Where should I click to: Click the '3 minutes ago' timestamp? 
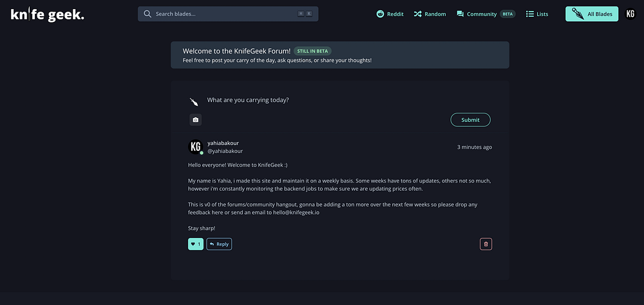(474, 147)
